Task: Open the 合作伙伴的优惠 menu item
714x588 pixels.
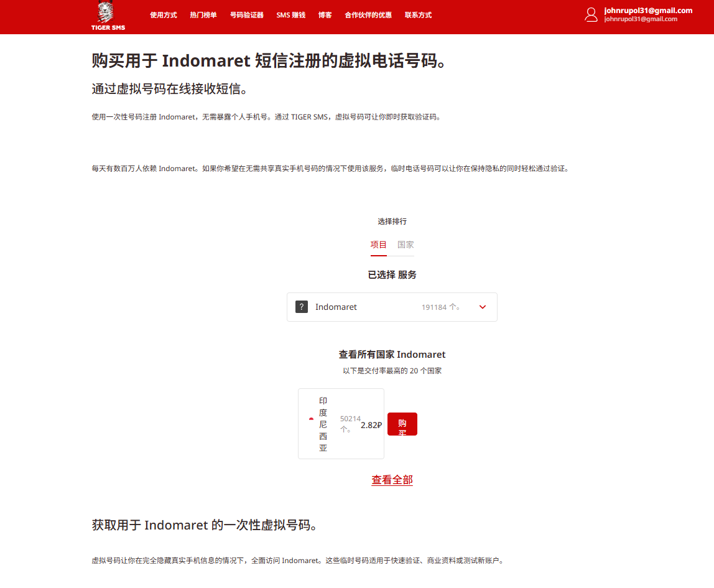Action: 368,15
